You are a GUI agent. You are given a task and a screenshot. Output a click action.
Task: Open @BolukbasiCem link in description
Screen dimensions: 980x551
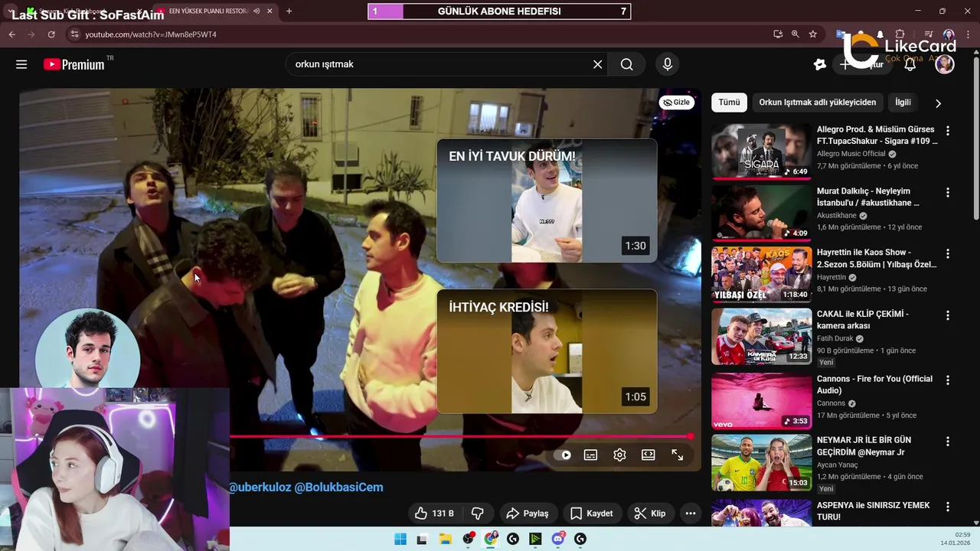[339, 487]
